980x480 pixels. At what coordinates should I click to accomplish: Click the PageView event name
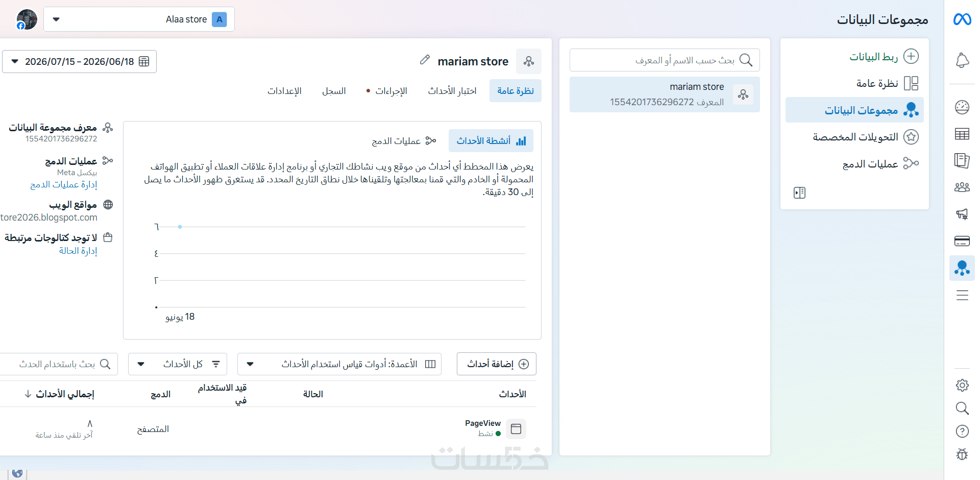click(483, 423)
